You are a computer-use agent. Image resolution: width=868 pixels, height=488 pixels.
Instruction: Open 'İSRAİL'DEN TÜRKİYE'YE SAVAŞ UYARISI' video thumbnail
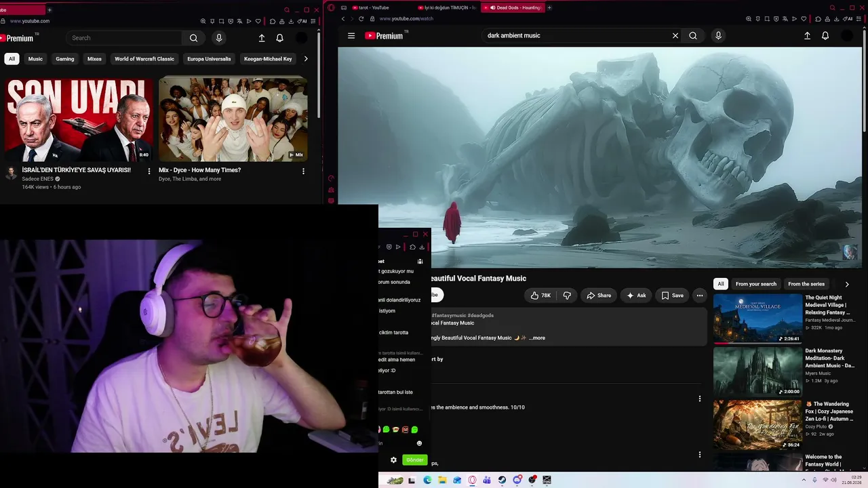79,119
